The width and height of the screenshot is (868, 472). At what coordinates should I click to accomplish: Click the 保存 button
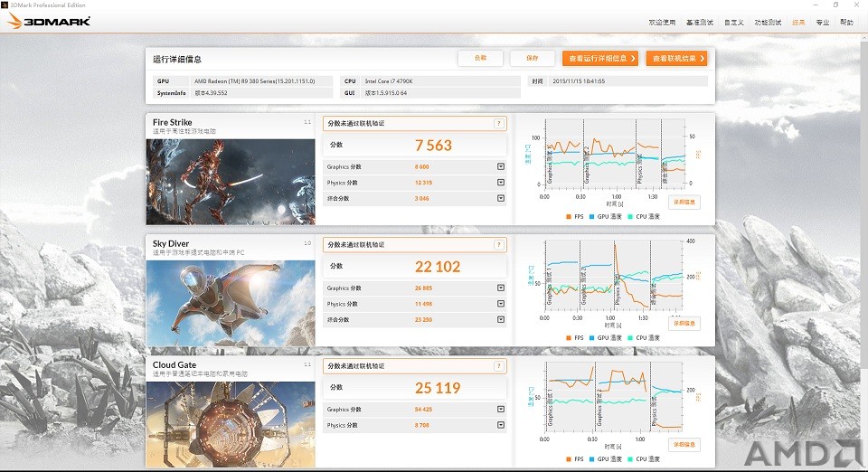click(533, 58)
